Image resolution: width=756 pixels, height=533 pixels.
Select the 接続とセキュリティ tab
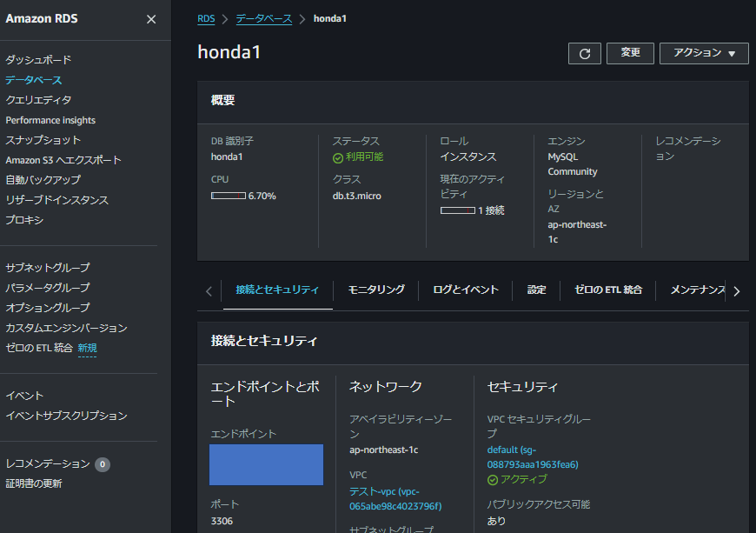click(277, 290)
